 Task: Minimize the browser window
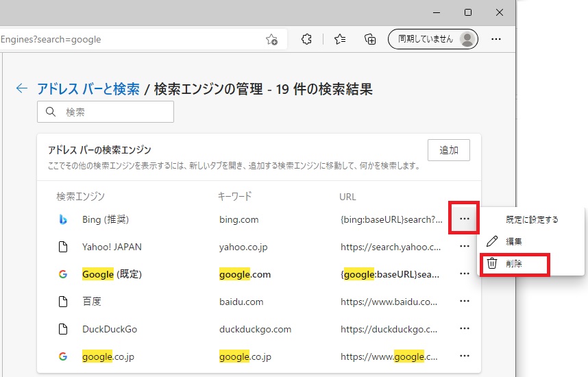point(437,12)
